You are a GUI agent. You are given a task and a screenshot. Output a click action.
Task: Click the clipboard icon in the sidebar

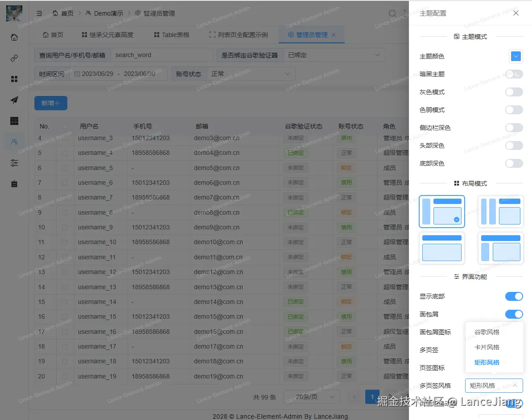[14, 183]
